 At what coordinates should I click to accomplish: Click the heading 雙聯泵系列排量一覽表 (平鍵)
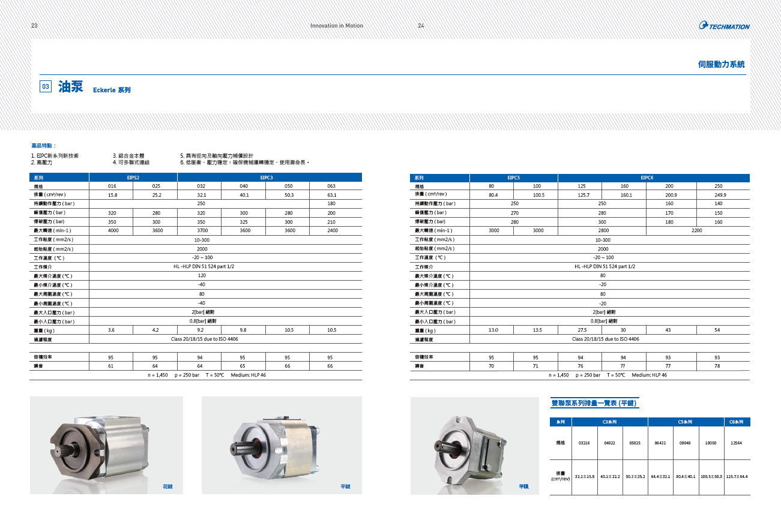point(594,403)
